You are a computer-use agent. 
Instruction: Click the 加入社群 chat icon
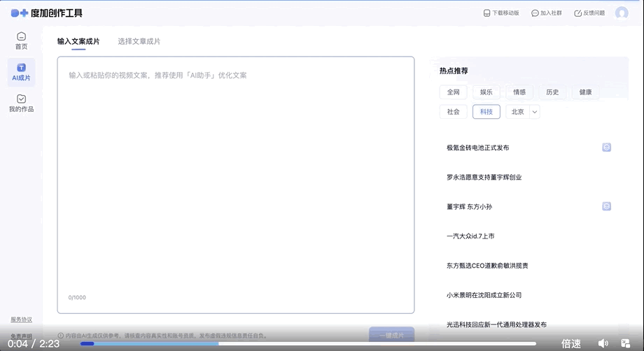click(535, 13)
